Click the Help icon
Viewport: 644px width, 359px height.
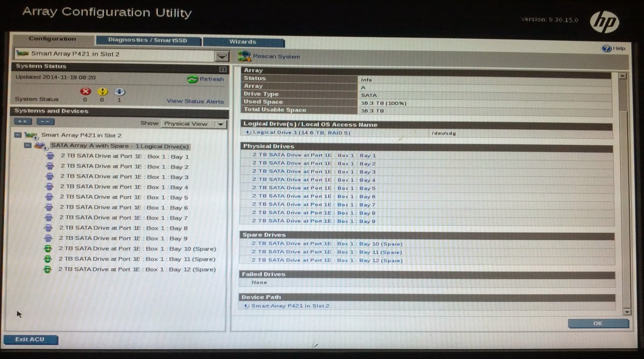606,48
